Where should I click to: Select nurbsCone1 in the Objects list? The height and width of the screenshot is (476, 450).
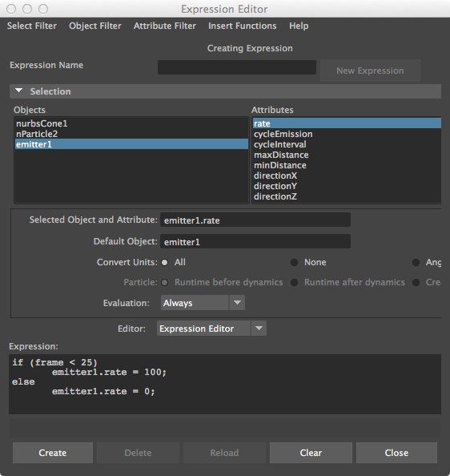131,123
